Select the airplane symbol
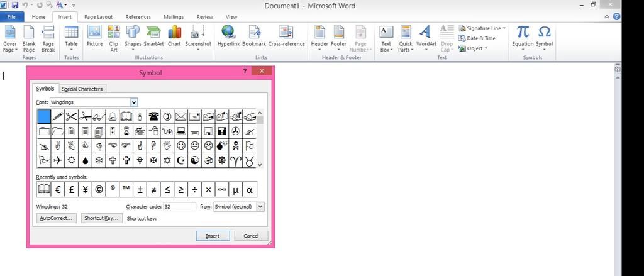The image size is (644, 276). click(x=58, y=160)
